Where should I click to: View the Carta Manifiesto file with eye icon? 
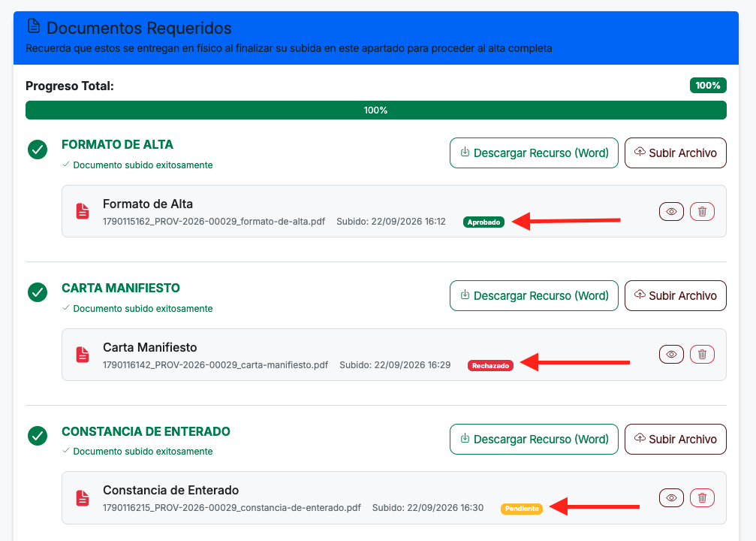671,354
